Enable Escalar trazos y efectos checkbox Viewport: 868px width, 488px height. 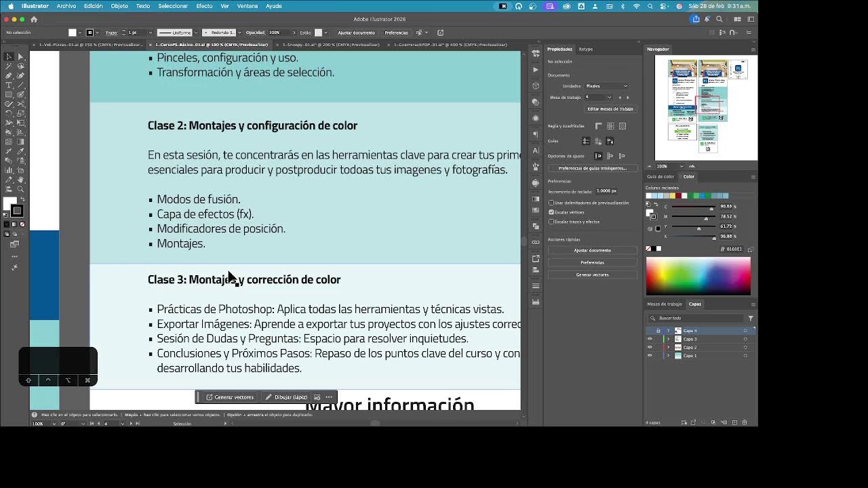[551, 222]
